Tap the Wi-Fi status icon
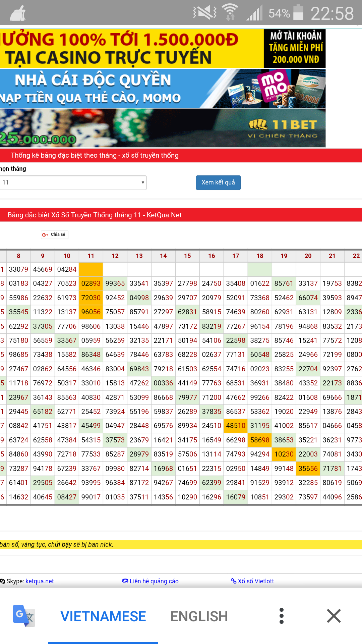This screenshot has width=362, height=644. pos(230,12)
